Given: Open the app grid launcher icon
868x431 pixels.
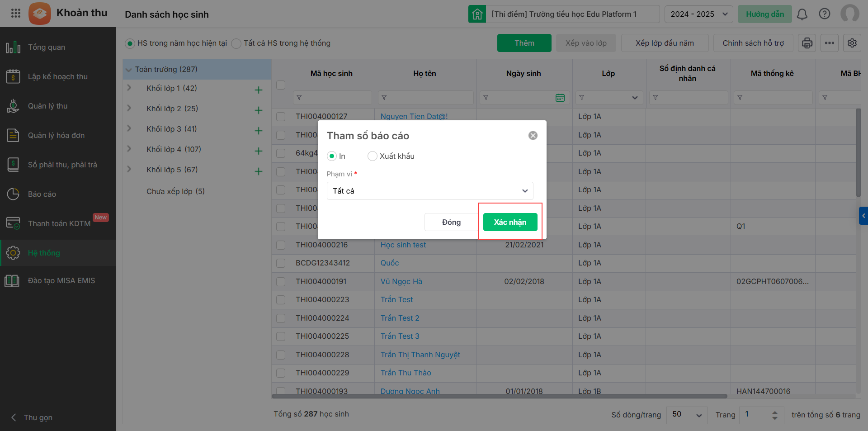Looking at the screenshot, I should pyautogui.click(x=16, y=13).
